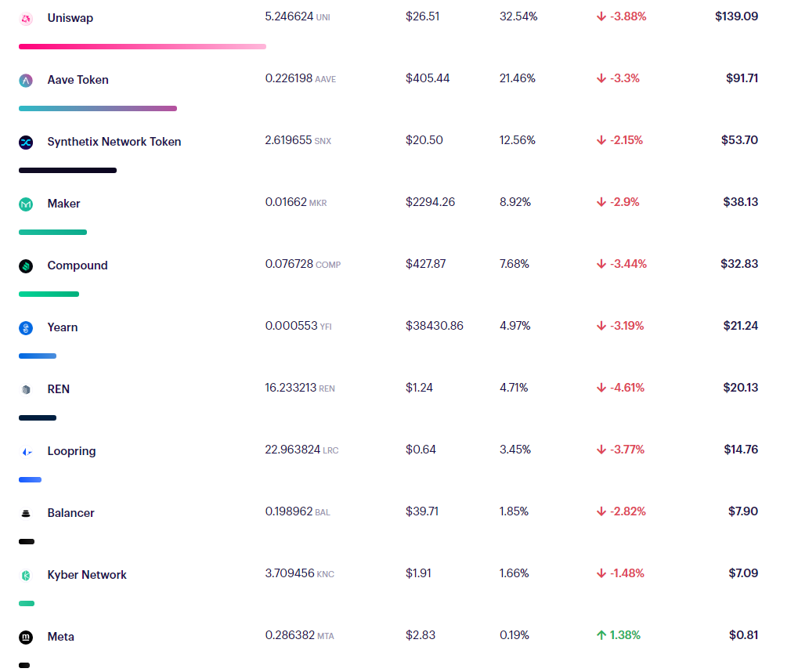The image size is (787, 672).
Task: Open the Uniswap token name link
Action: pyautogui.click(x=70, y=18)
